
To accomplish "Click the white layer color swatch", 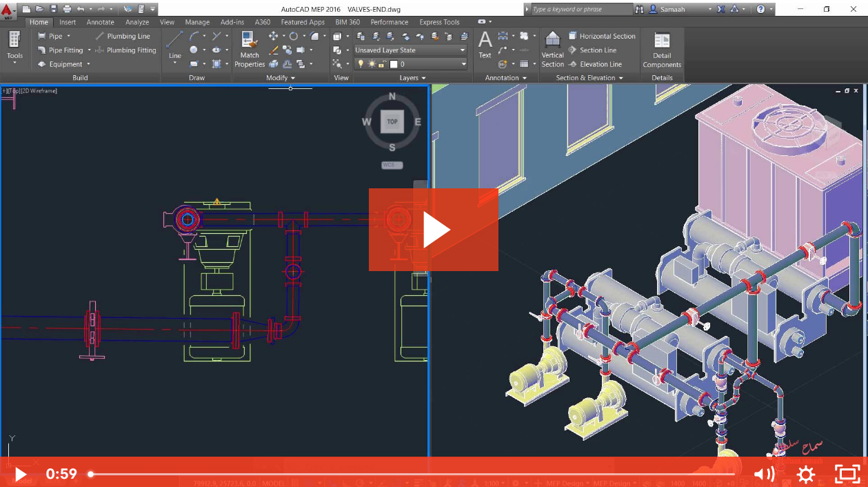I will [394, 64].
